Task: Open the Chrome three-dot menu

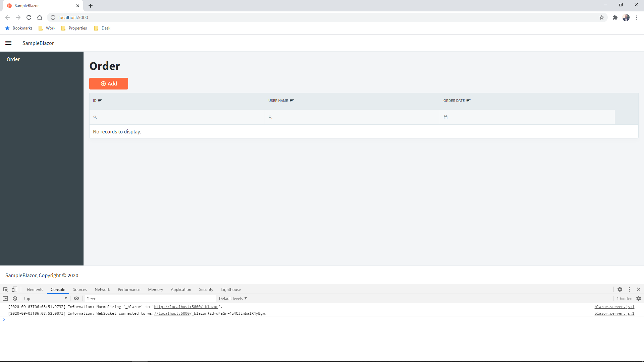Action: coord(637,17)
